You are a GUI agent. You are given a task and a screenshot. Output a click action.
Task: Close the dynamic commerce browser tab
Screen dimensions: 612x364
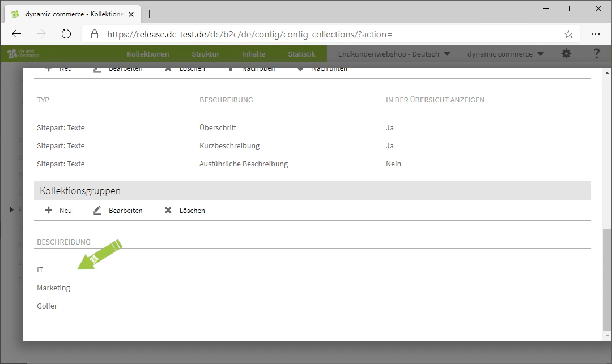pos(131,14)
